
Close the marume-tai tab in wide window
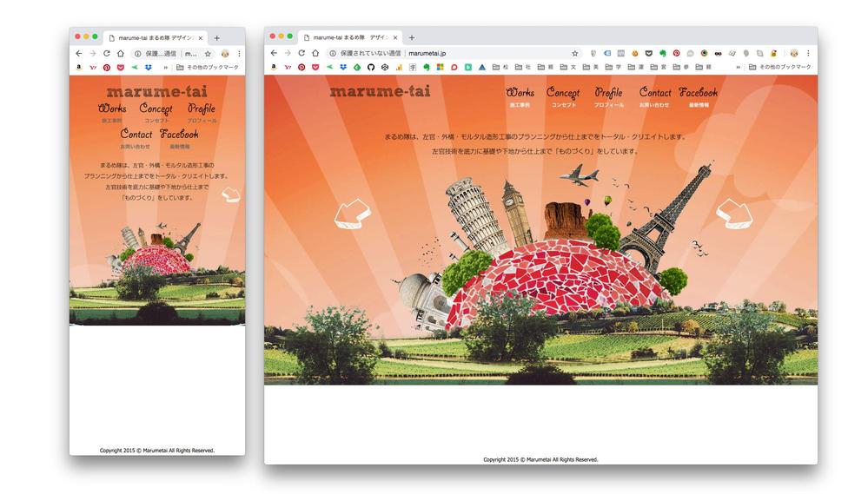[x=395, y=37]
